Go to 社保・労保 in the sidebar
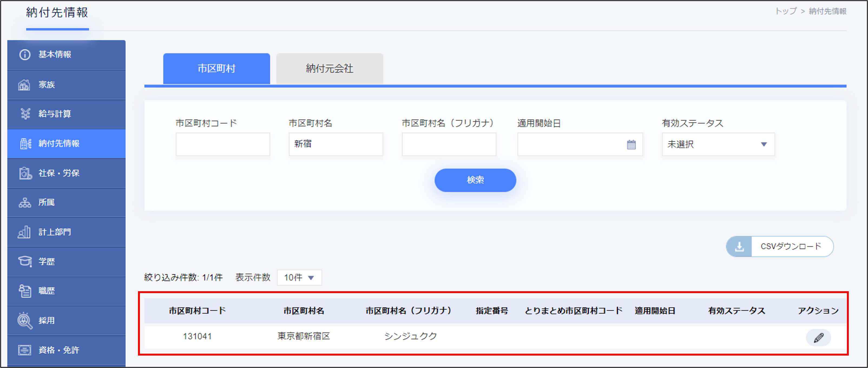The height and width of the screenshot is (368, 868). coord(59,173)
